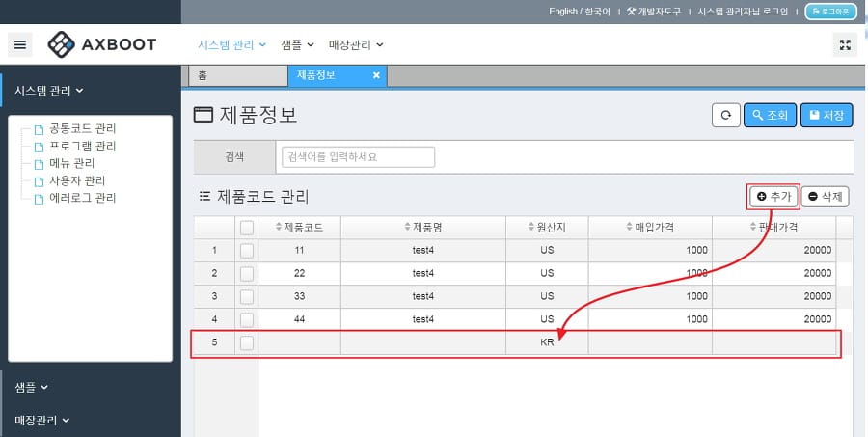The image size is (868, 437).
Task: Expand the 매장관리 sidebar section
Action: pos(42,421)
